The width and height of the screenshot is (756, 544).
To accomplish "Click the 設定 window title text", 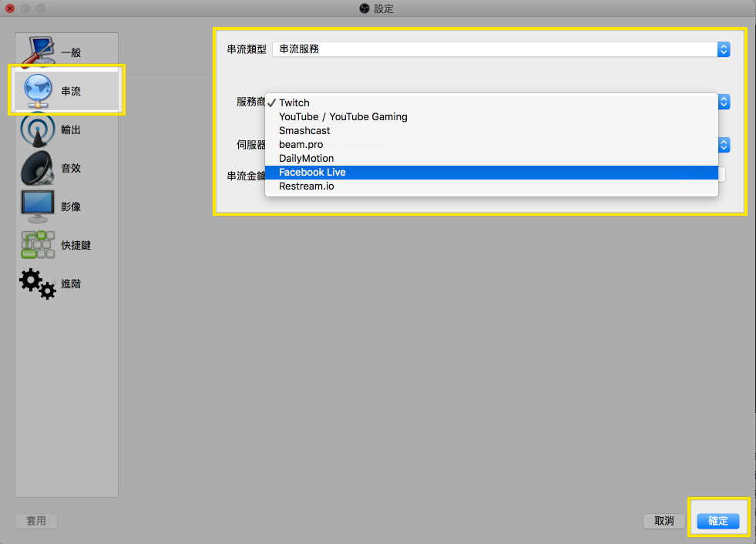I will click(x=384, y=8).
